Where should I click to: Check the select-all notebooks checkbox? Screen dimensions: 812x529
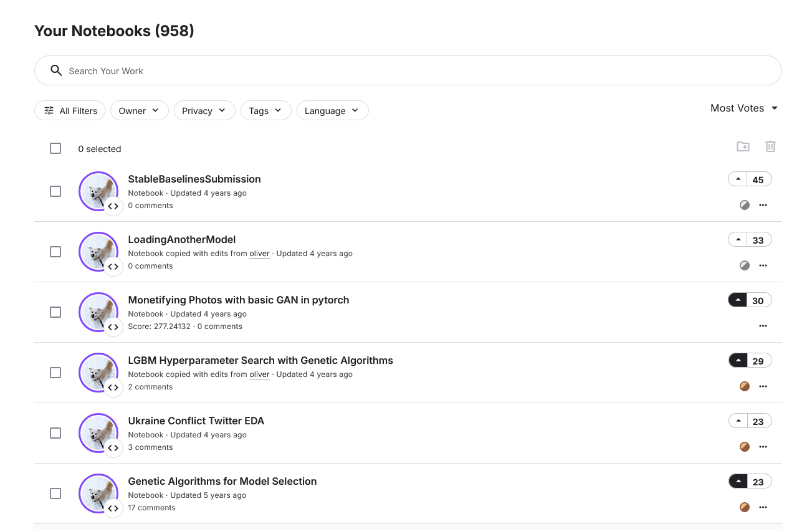55,148
